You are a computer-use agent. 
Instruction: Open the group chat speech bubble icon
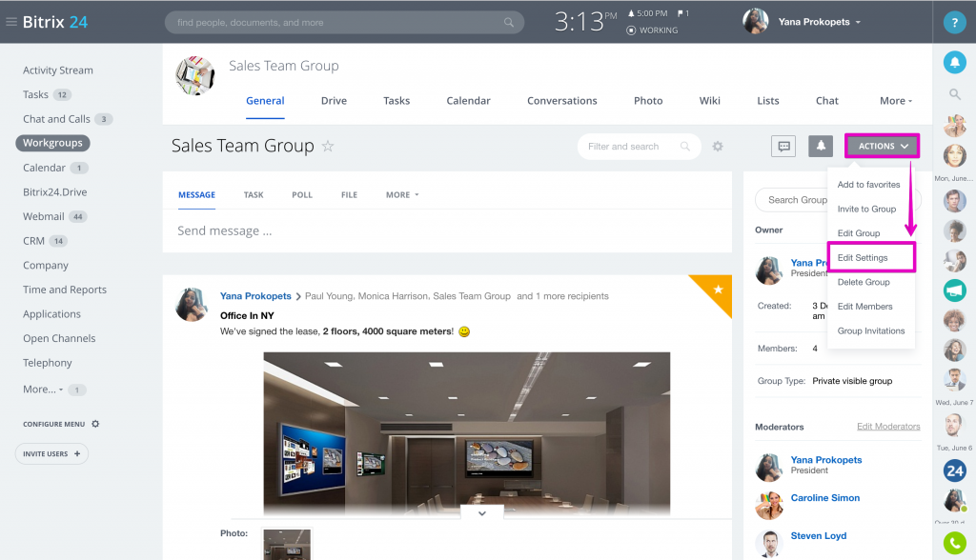pos(783,147)
